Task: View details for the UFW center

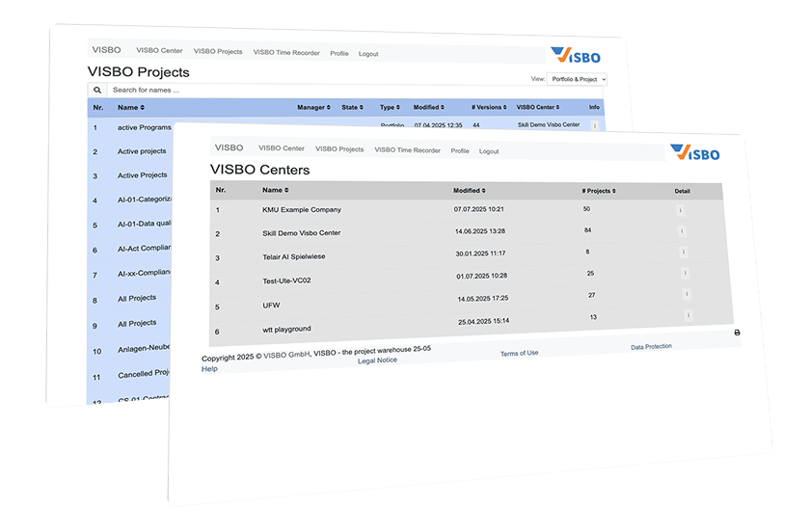Action: [687, 294]
